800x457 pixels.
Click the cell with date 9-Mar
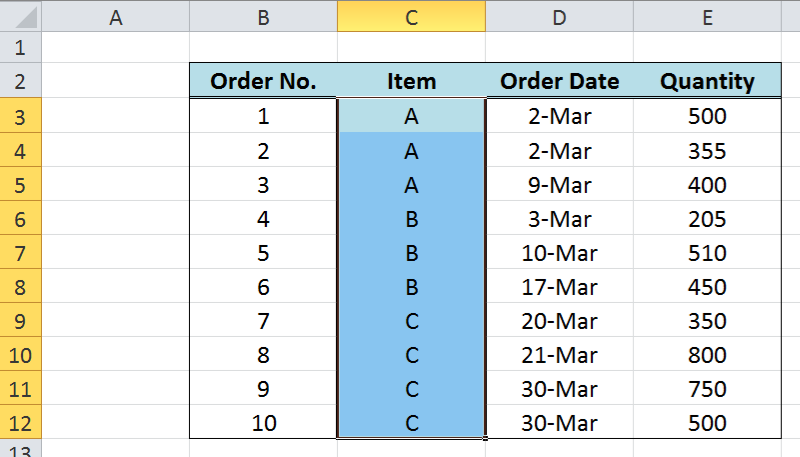[559, 185]
